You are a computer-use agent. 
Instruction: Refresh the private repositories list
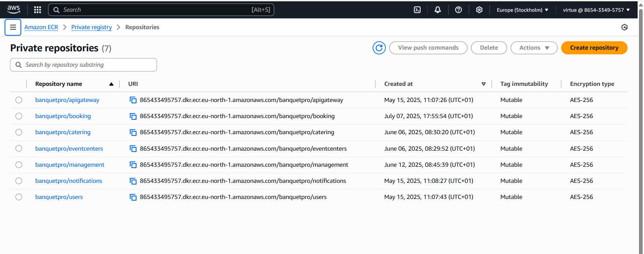379,48
